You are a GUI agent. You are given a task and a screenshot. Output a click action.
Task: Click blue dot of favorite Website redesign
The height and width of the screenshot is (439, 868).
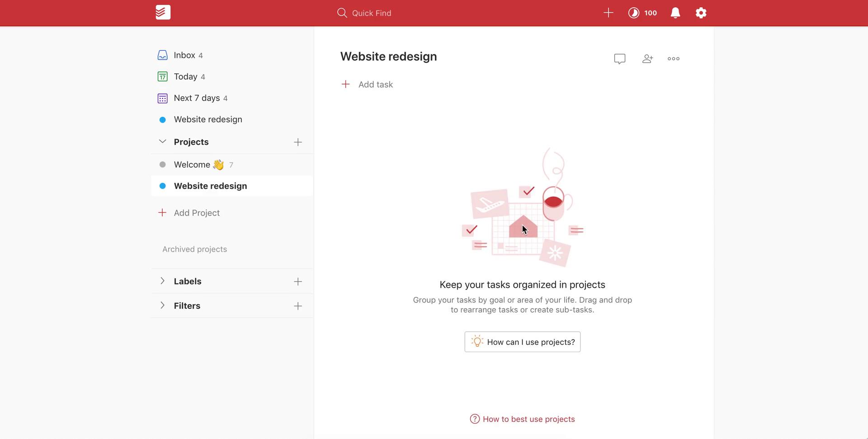pos(162,119)
